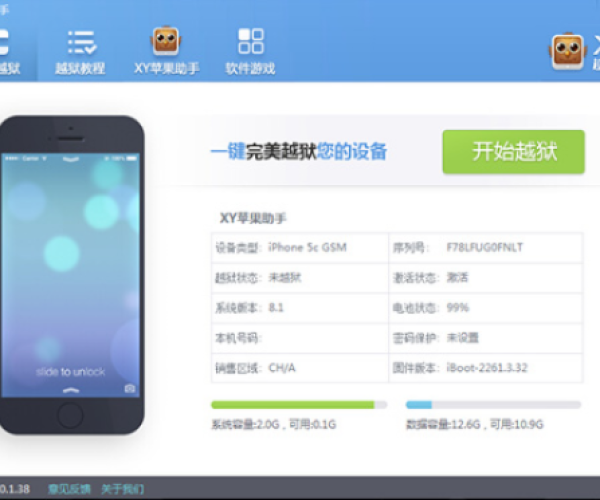This screenshot has height=500, width=600.
Task: Click passcode protection value 未设置
Action: [x=463, y=338]
